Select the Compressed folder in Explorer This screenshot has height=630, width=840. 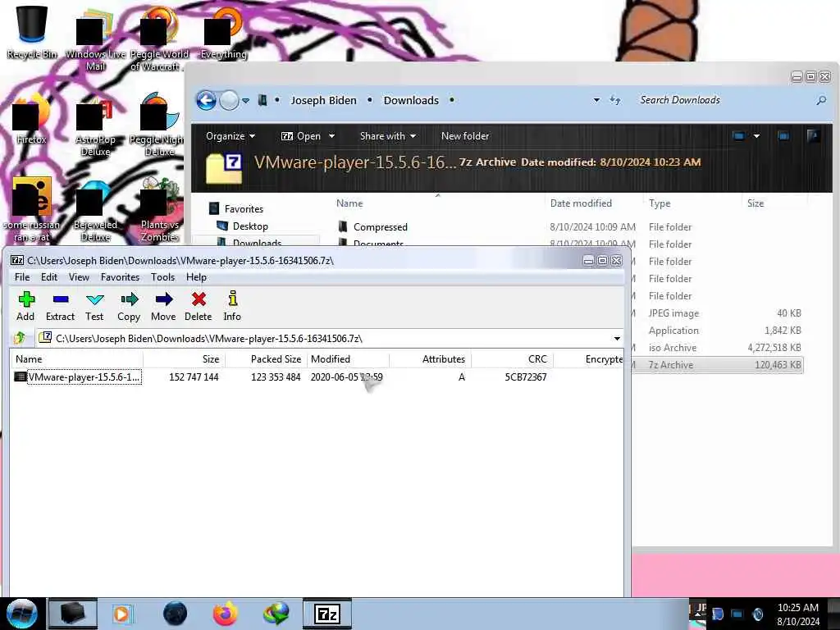coord(373,226)
